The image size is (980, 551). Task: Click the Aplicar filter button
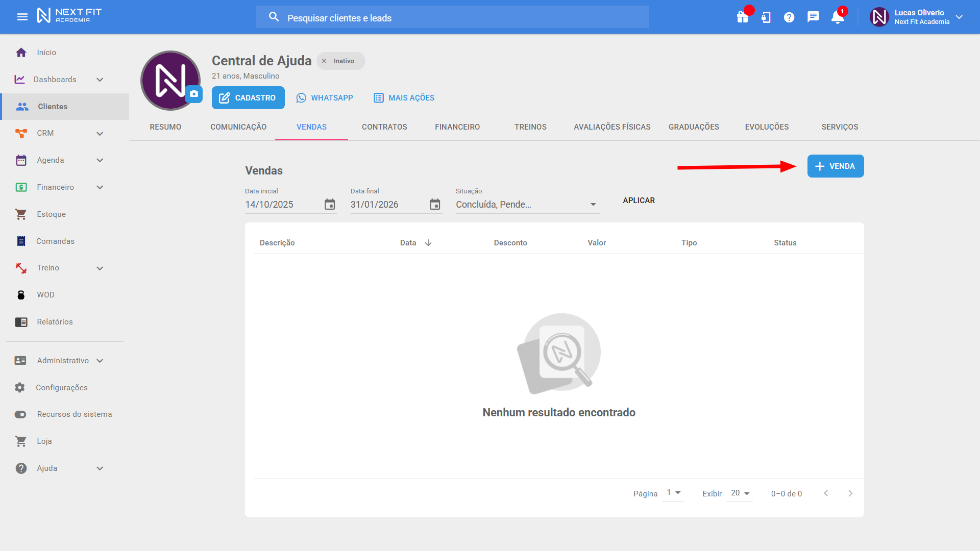[x=639, y=201]
